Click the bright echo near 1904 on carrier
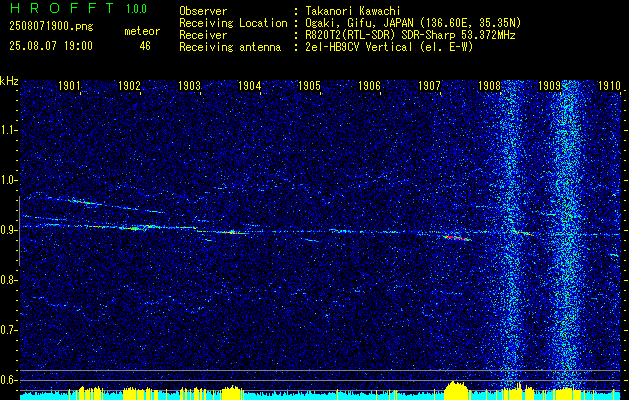The width and height of the screenshot is (629, 400). pos(231,232)
